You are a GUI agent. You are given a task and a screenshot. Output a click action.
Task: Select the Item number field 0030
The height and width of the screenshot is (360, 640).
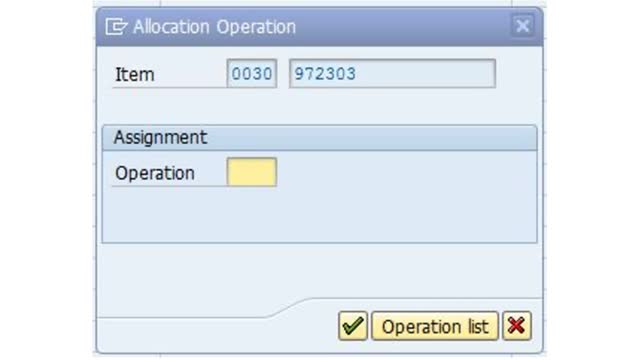click(x=252, y=73)
